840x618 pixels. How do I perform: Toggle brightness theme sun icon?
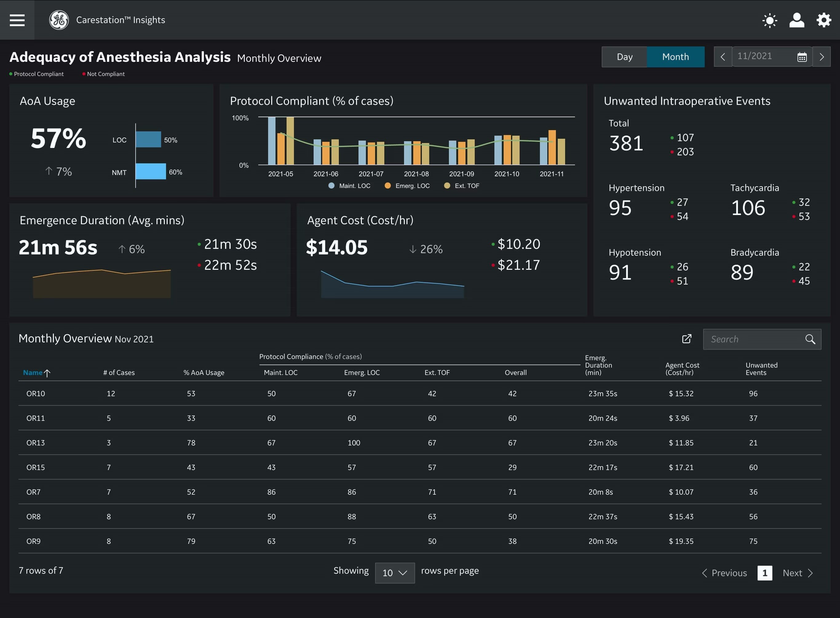coord(769,20)
